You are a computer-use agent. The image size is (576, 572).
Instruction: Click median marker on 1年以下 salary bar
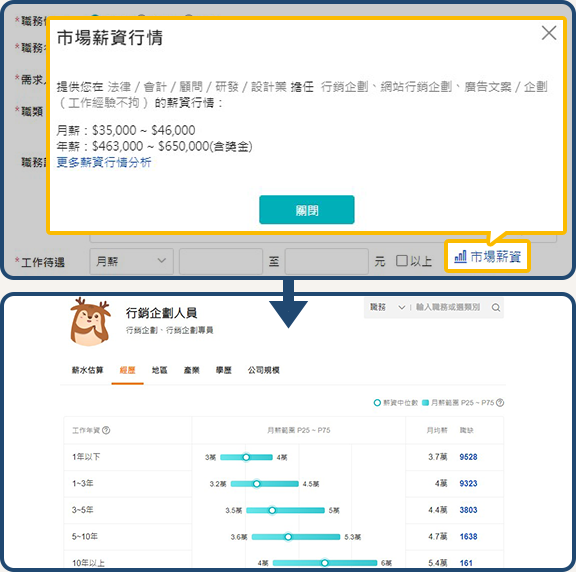tap(246, 457)
